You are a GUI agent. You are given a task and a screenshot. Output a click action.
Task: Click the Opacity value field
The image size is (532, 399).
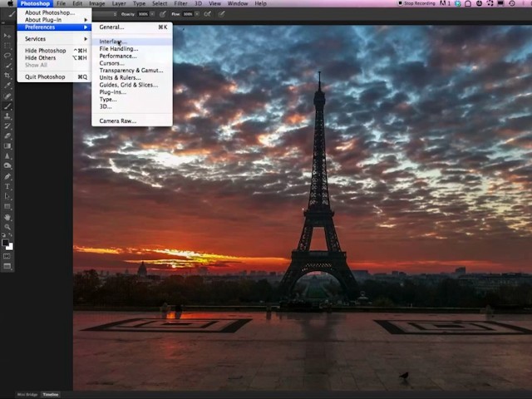[x=143, y=14]
